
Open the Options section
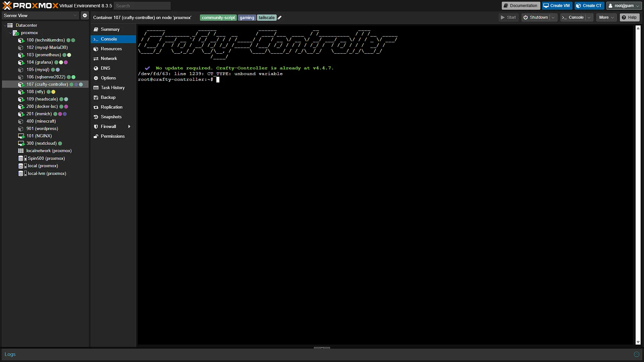pos(113,78)
